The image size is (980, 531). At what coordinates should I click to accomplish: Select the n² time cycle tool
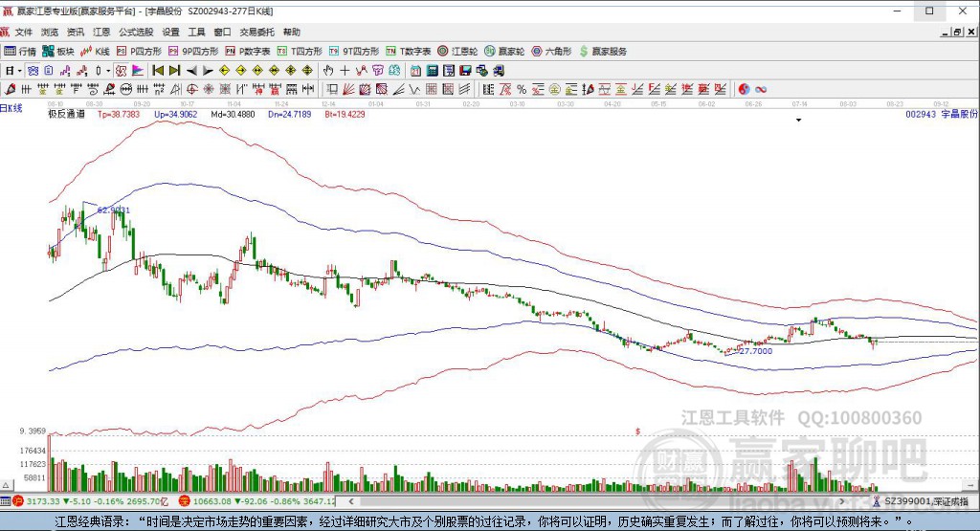tap(160, 89)
